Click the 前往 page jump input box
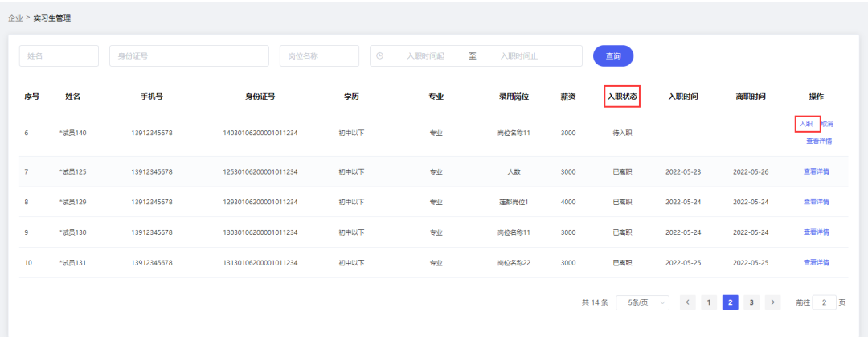The width and height of the screenshot is (868, 337). (x=824, y=302)
